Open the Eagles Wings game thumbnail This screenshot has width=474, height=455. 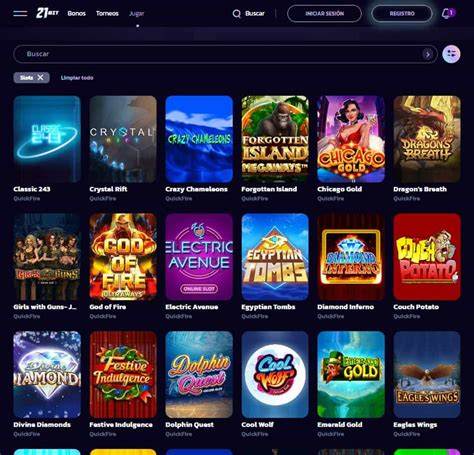pyautogui.click(x=427, y=374)
